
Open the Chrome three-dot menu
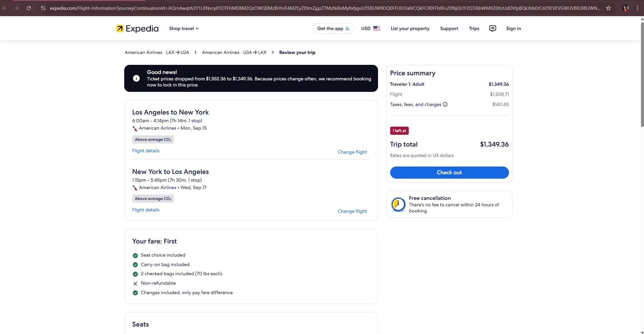[x=638, y=8]
